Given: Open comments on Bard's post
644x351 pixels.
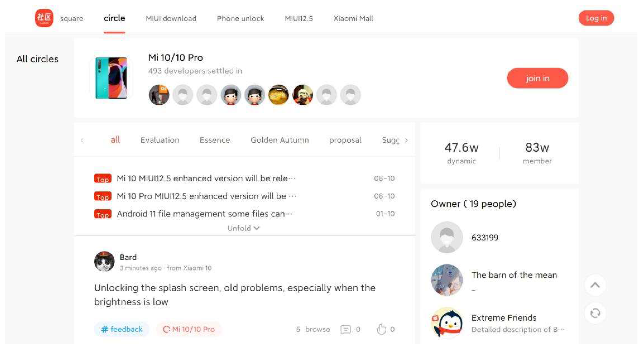Looking at the screenshot, I should 346,329.
